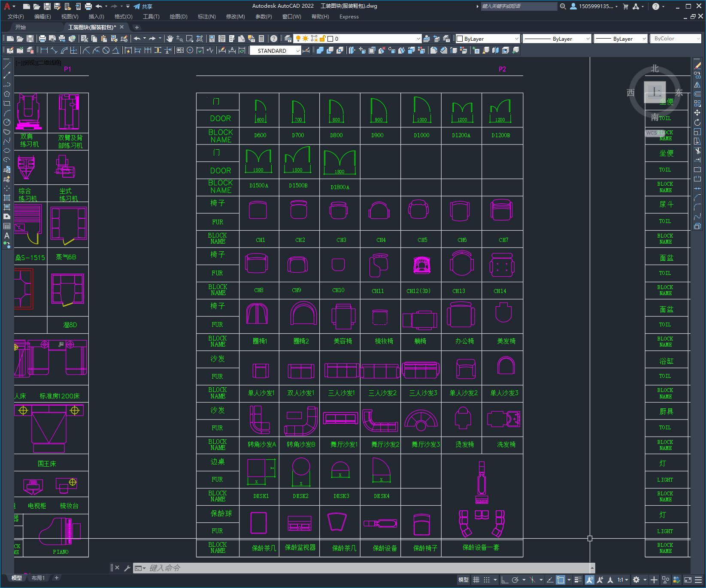Click the Help question mark in toolbar
Screen dimensions: 706x588
[274, 39]
